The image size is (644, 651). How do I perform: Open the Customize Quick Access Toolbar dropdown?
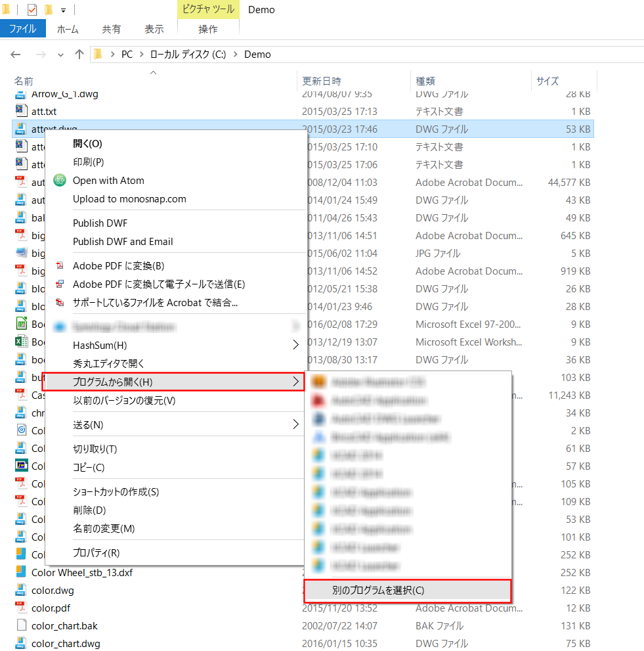[x=64, y=11]
